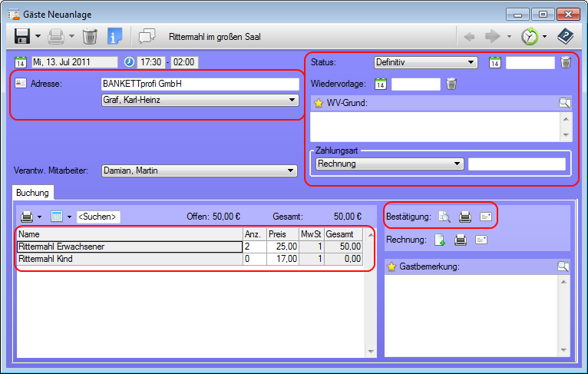
Task: Click the save floppy disk icon
Action: [x=22, y=36]
